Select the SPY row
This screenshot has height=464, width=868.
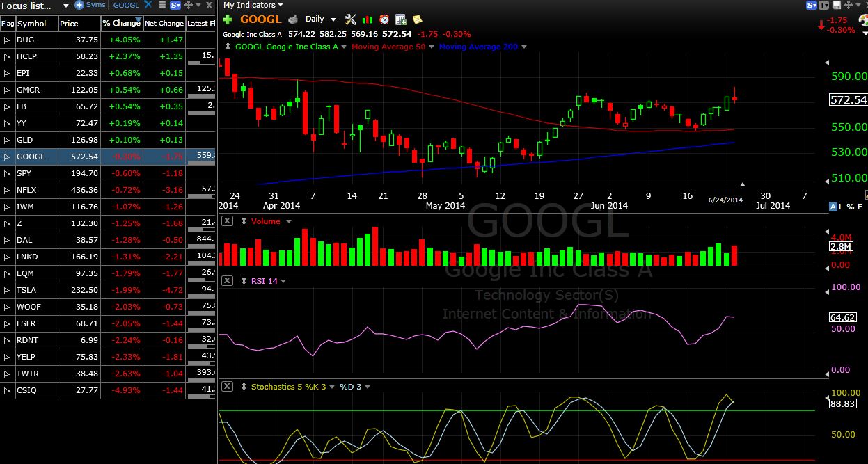click(x=108, y=173)
